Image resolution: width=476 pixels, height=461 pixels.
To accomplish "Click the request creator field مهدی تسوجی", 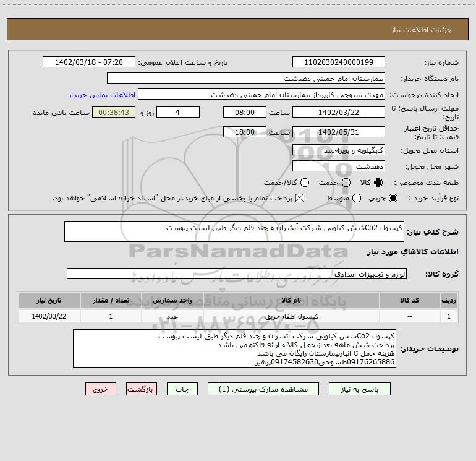I will (261, 94).
